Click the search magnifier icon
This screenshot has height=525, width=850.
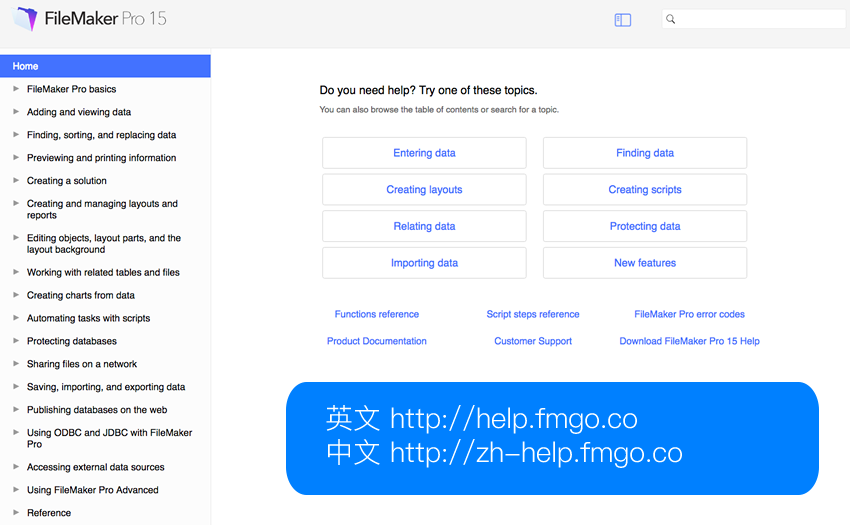[x=671, y=19]
